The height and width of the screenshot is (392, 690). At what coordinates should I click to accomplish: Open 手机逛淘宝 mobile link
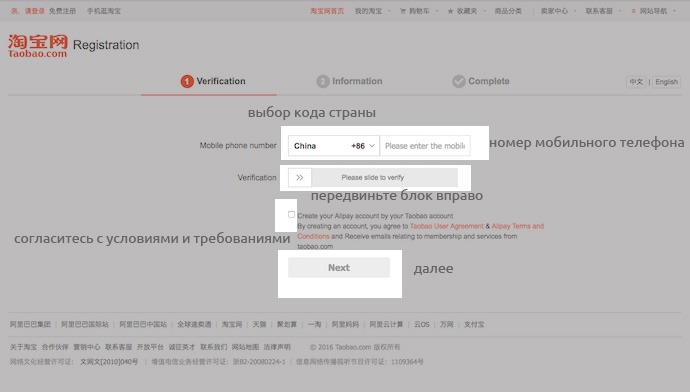point(103,11)
